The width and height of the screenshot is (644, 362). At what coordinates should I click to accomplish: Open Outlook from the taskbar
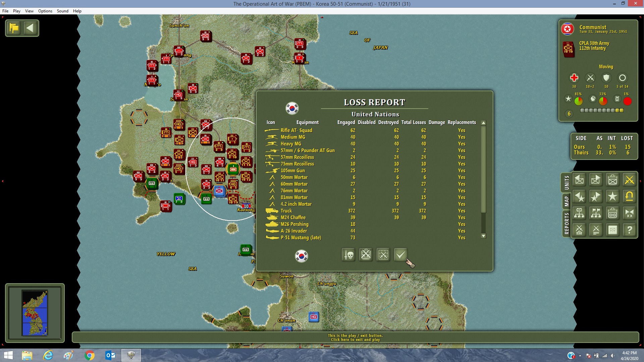[x=110, y=355]
